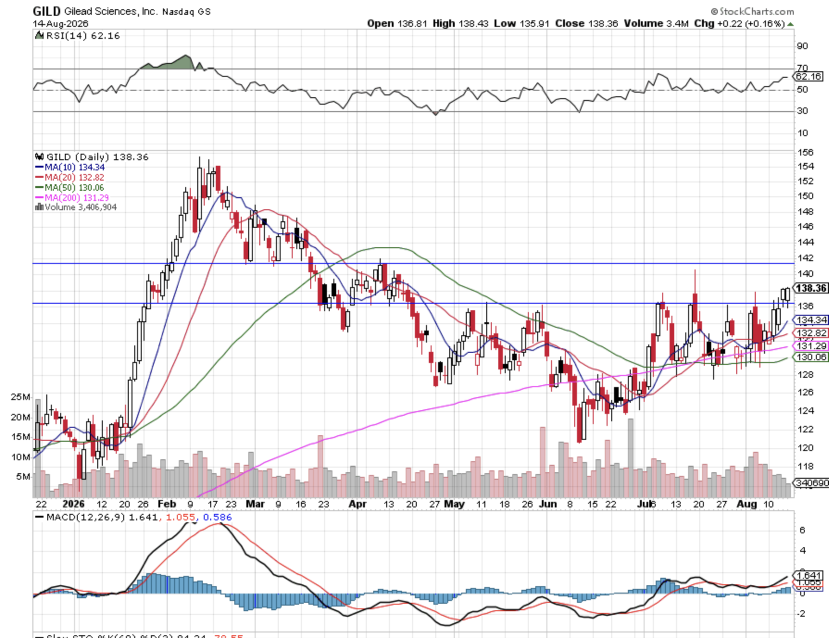Click the 130.06 moving average tag on right axis

pyautogui.click(x=811, y=357)
